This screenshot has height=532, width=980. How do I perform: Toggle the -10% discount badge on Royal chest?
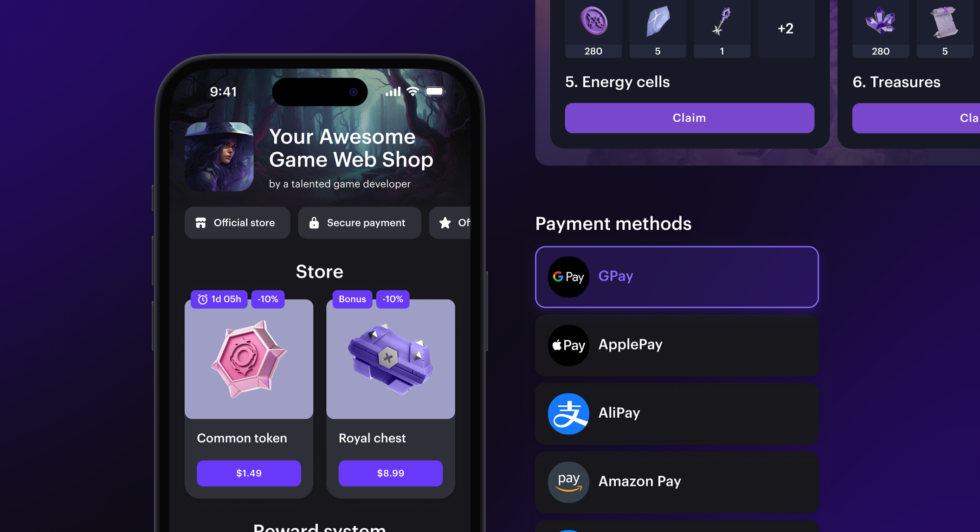pos(394,299)
